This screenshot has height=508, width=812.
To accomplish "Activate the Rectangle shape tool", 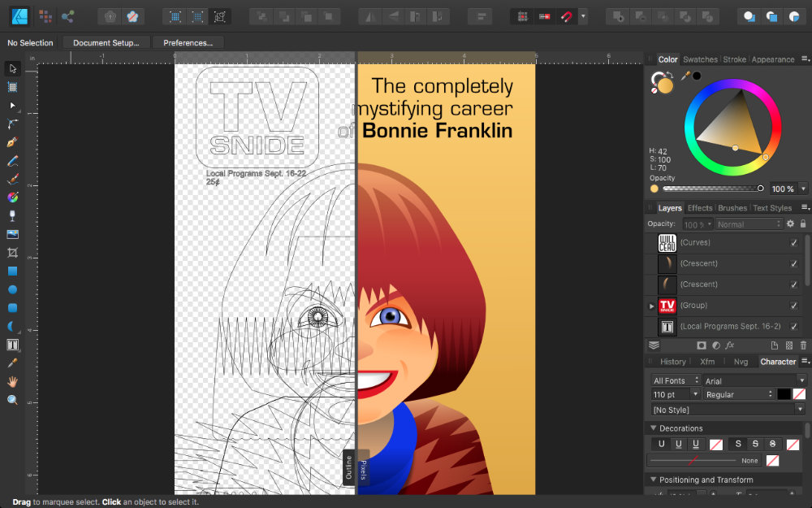I will coord(12,271).
